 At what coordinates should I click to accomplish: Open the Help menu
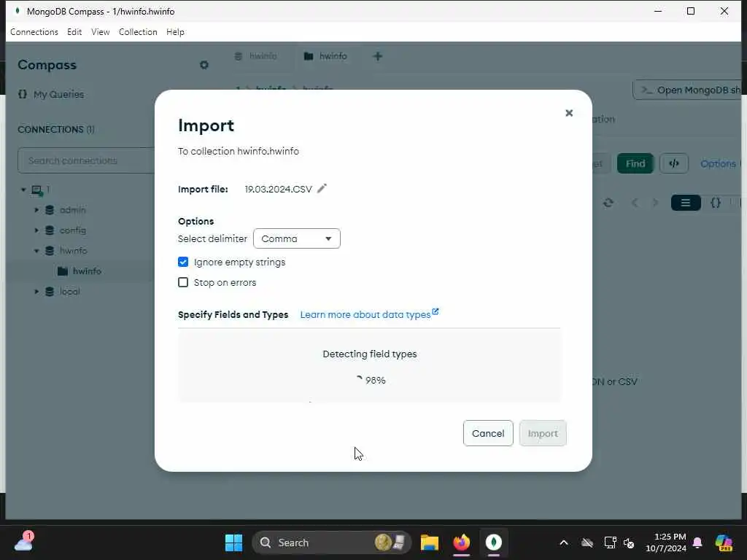[175, 32]
